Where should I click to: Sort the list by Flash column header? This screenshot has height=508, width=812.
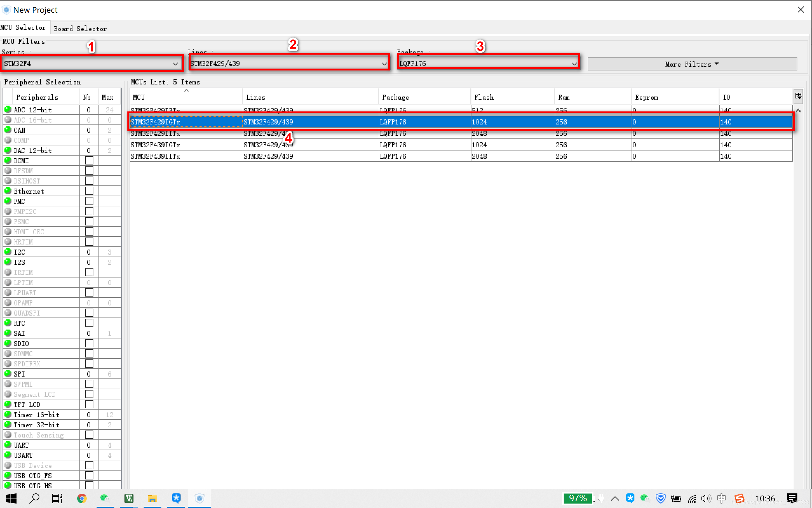(x=484, y=97)
